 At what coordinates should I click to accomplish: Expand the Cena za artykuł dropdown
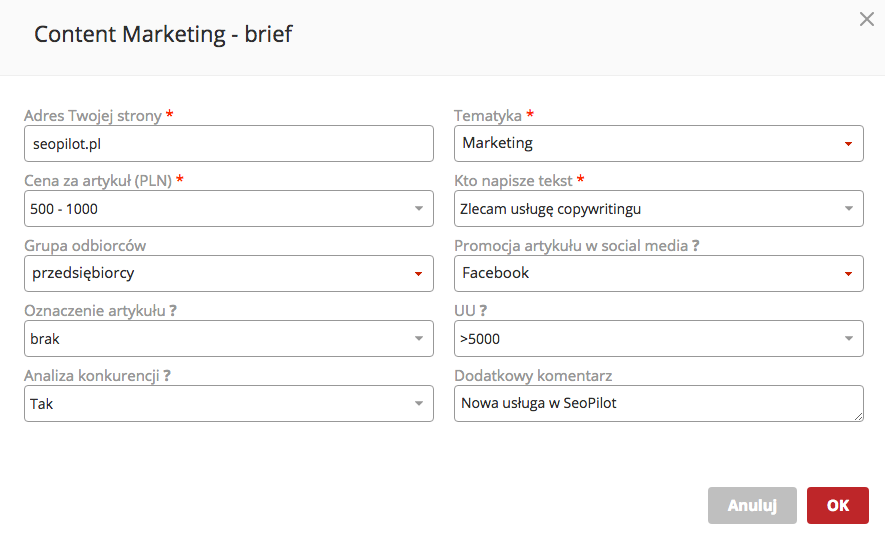(228, 209)
